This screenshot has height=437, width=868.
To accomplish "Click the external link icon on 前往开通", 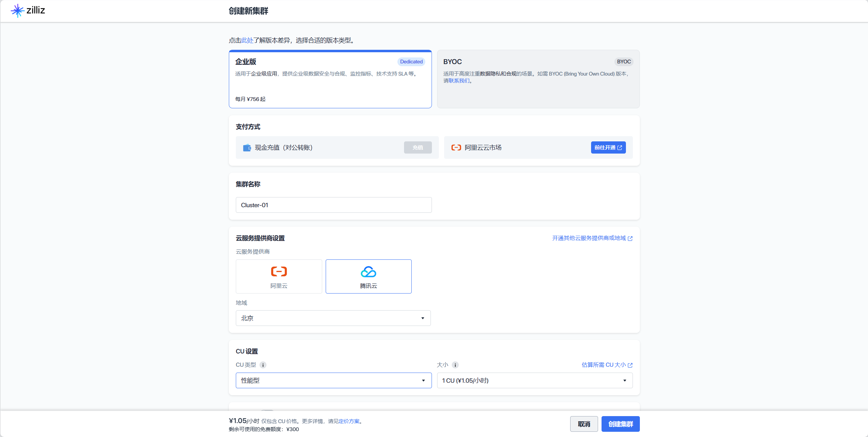I will [620, 148].
